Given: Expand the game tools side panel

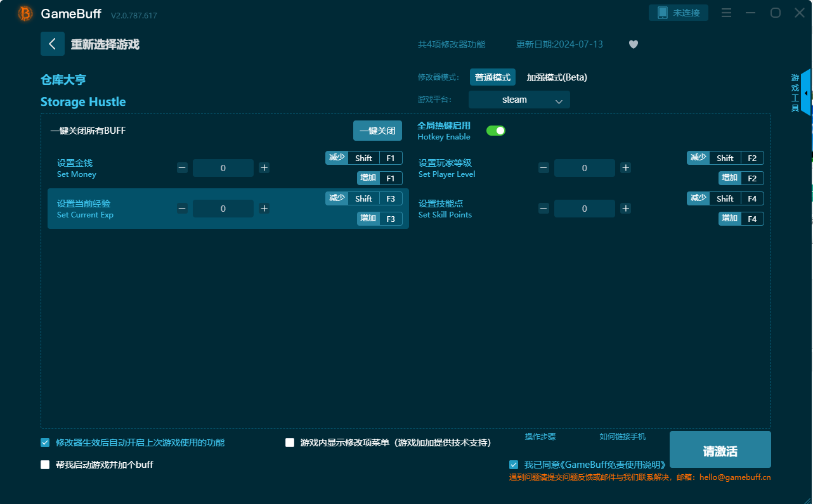Looking at the screenshot, I should click(805, 93).
